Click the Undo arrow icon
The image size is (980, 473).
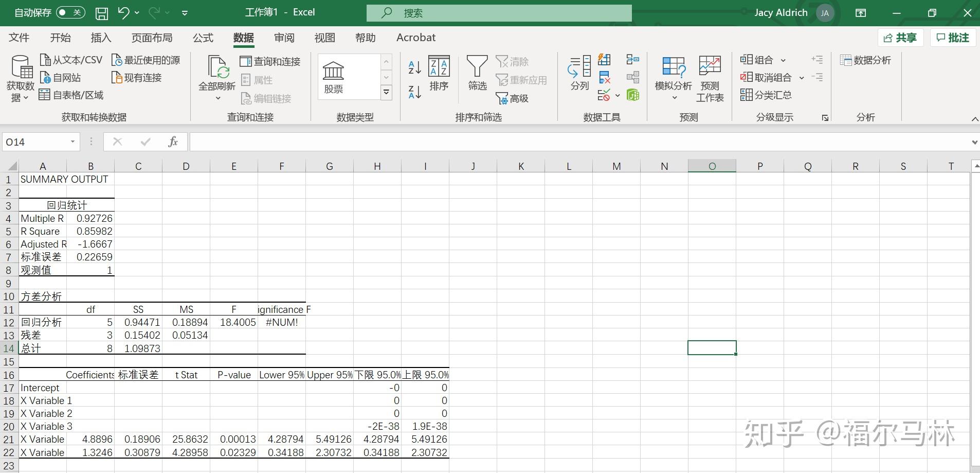click(x=123, y=12)
